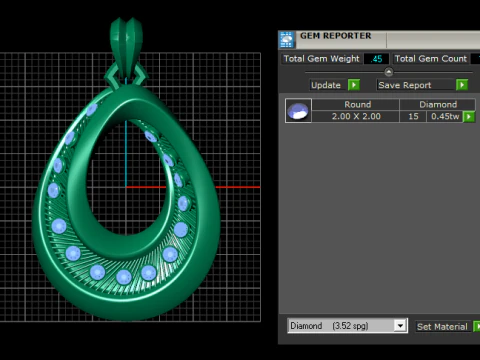The height and width of the screenshot is (360, 480).
Task: Open the Diamond (3.52 spg) material dropdown
Action: [400, 326]
